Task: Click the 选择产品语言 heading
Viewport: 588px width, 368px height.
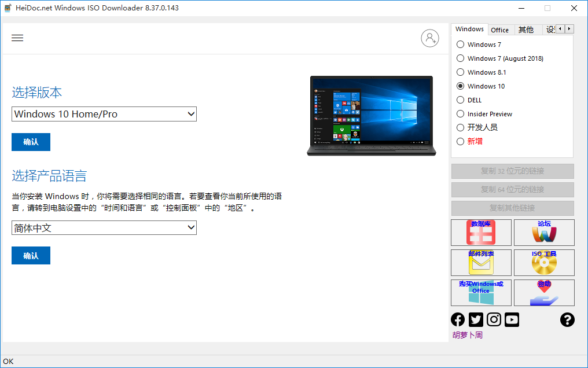Action: [x=49, y=176]
